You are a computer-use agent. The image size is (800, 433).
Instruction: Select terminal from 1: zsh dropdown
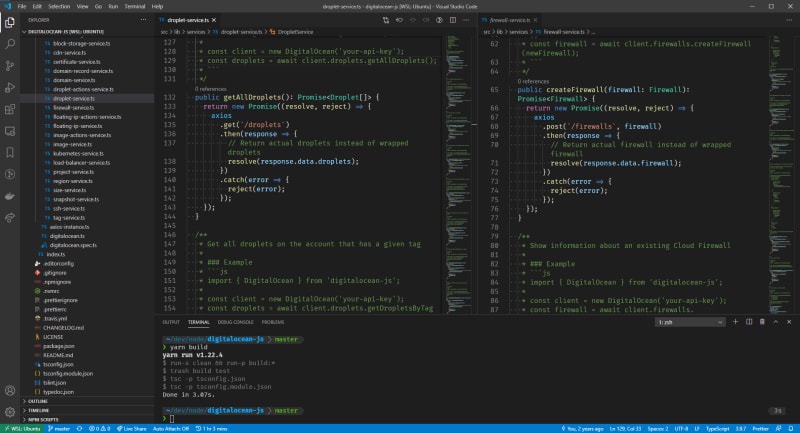(690, 322)
